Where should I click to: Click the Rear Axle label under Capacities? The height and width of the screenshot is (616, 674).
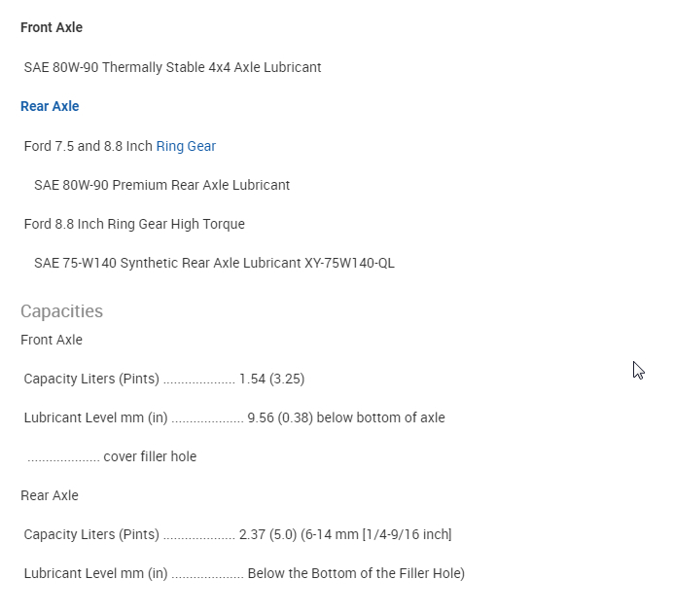pyautogui.click(x=50, y=495)
